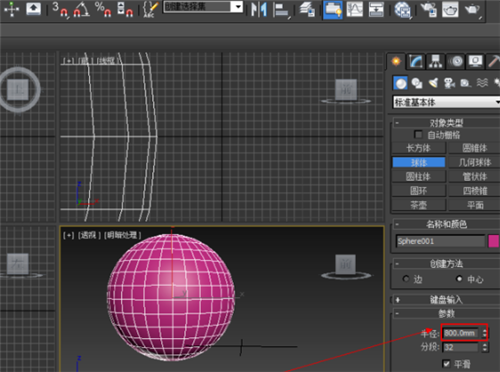Click the 平面 plane button
This screenshot has height=372, width=500.
475,205
